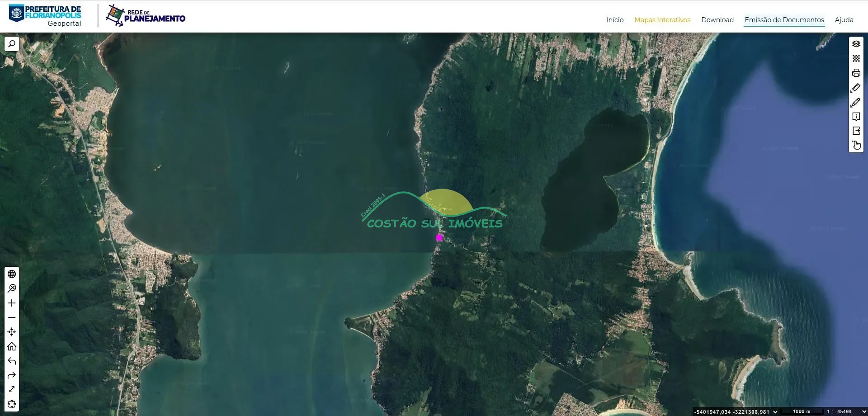Screen dimensions: 868x416
Task: Click the coordinates readout -5401947,034 -3221308,981
Action: (x=732, y=411)
